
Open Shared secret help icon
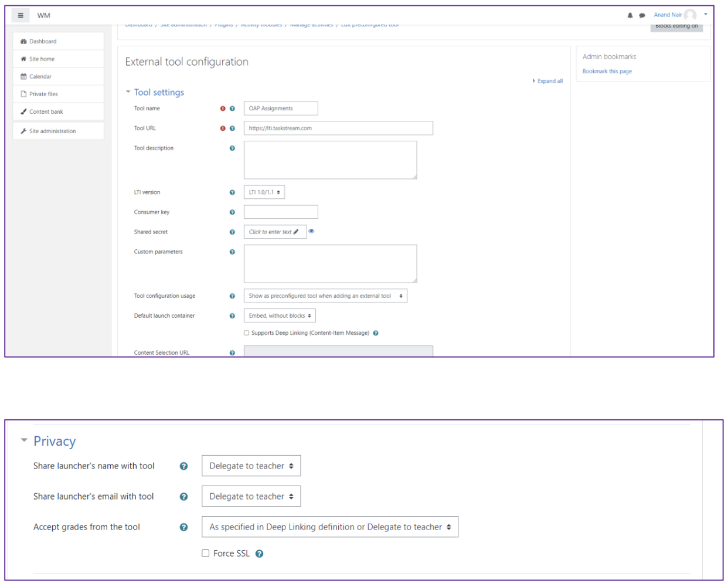[x=232, y=232]
